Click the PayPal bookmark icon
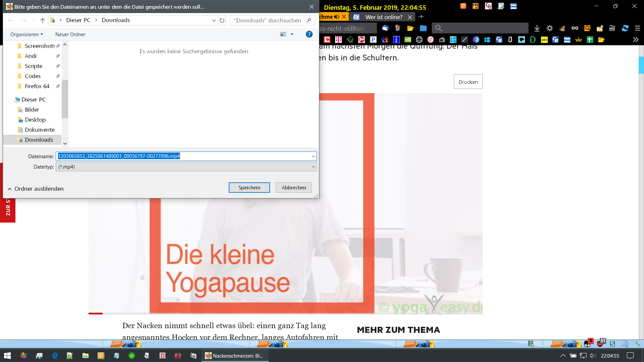 pos(373,40)
